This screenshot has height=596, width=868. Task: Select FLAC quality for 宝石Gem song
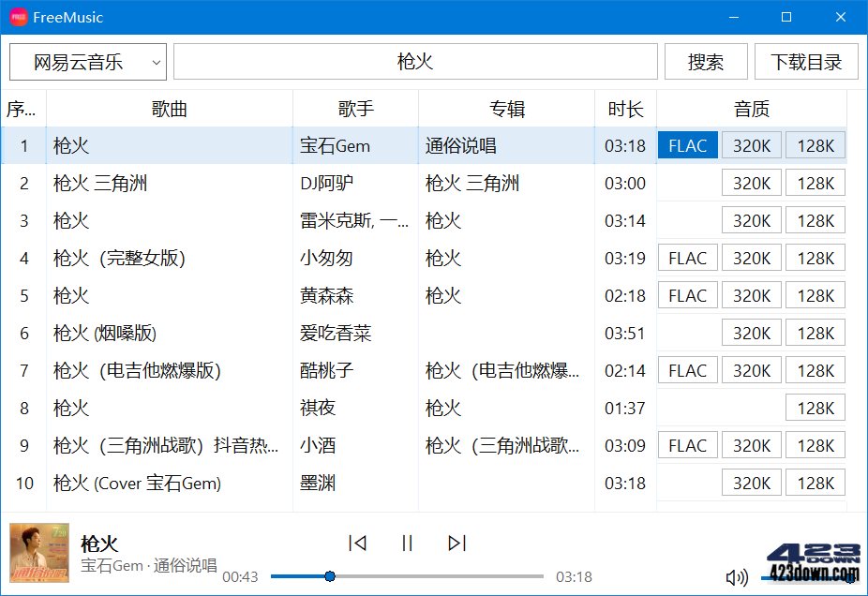(687, 145)
